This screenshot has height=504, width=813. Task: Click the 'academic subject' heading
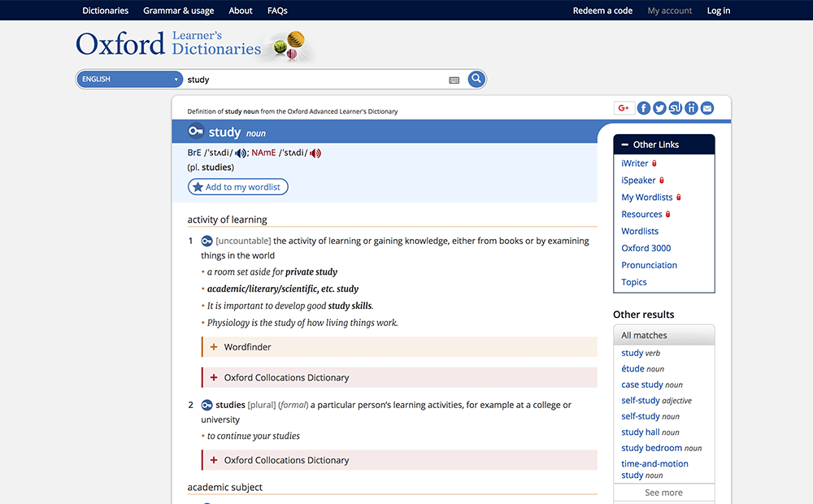[224, 487]
